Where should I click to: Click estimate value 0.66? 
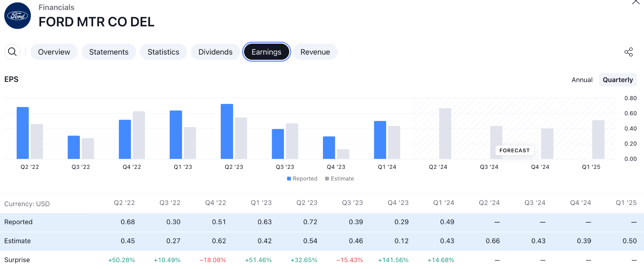click(493, 241)
